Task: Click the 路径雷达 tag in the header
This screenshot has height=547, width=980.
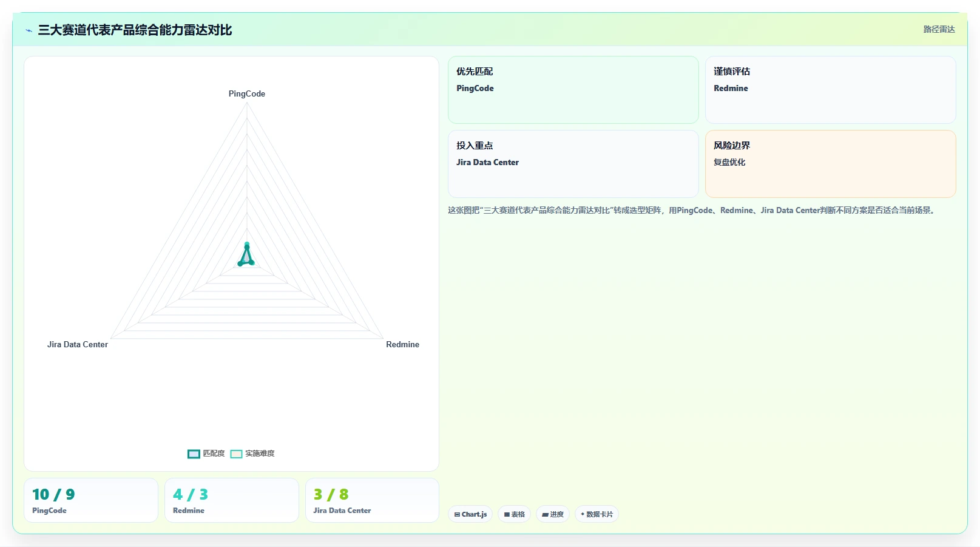Action: (939, 29)
